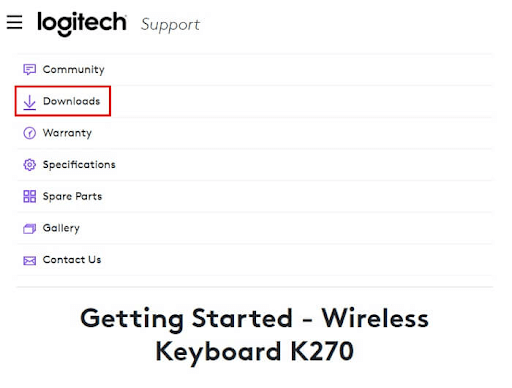
Task: Click the word Wireless in heading
Action: click(375, 318)
